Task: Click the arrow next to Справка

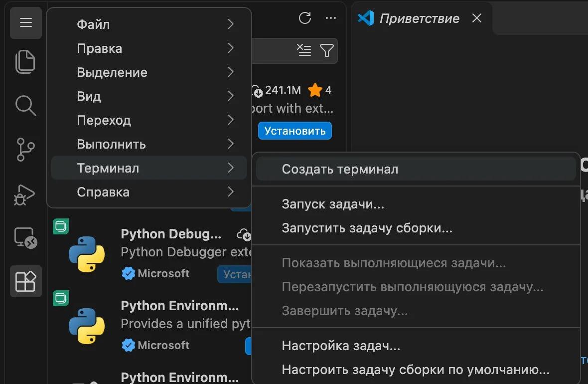Action: point(231,192)
